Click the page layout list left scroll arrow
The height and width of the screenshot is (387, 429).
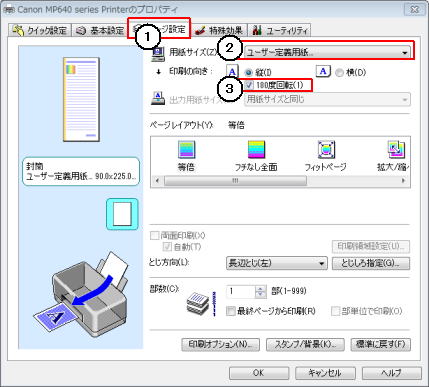157,181
